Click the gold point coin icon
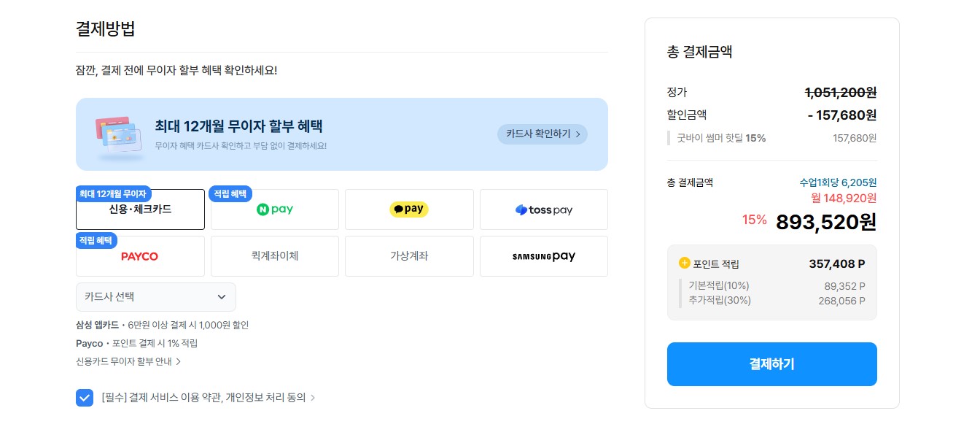 click(x=684, y=263)
